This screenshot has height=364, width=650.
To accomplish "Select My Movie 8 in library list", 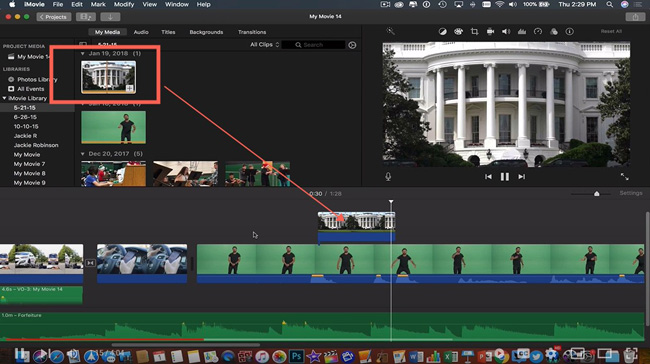I will click(x=29, y=173).
